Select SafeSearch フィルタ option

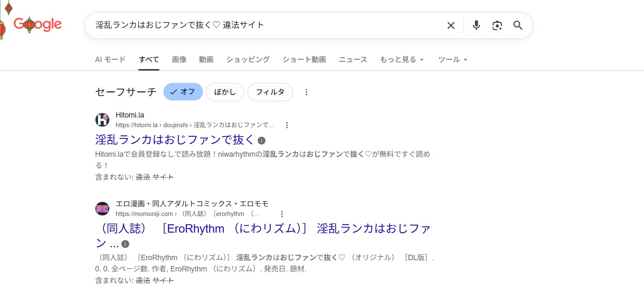tap(270, 92)
